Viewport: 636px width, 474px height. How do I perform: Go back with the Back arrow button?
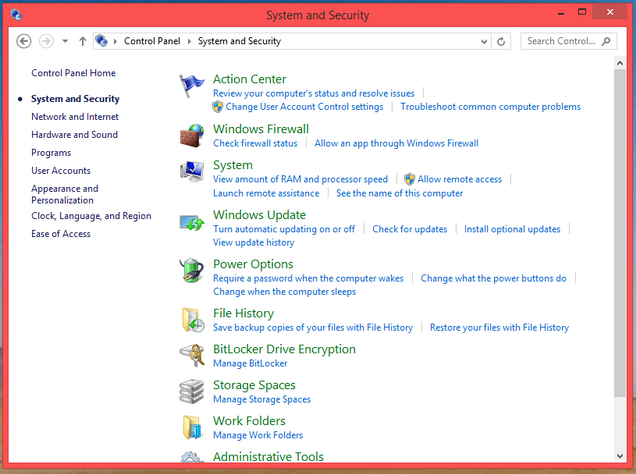pos(24,41)
